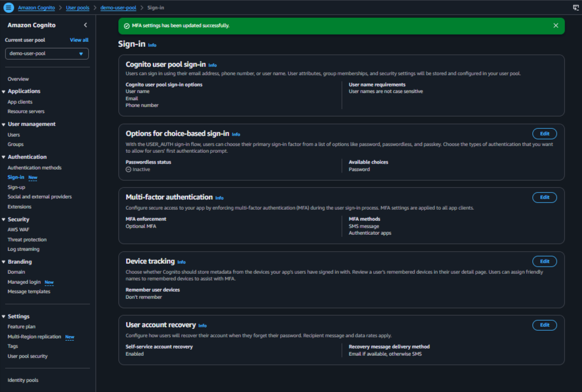The image size is (582, 392).
Task: Open User pool security page
Action: click(27, 356)
